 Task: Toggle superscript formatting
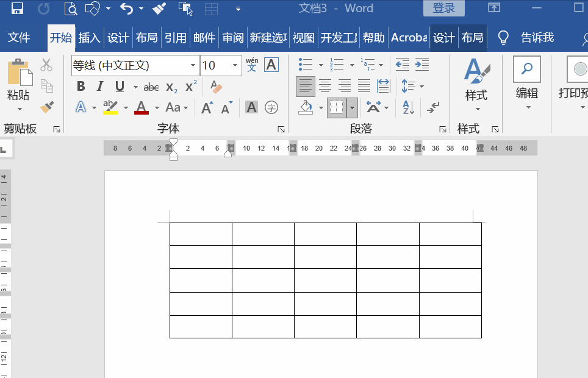tap(191, 87)
